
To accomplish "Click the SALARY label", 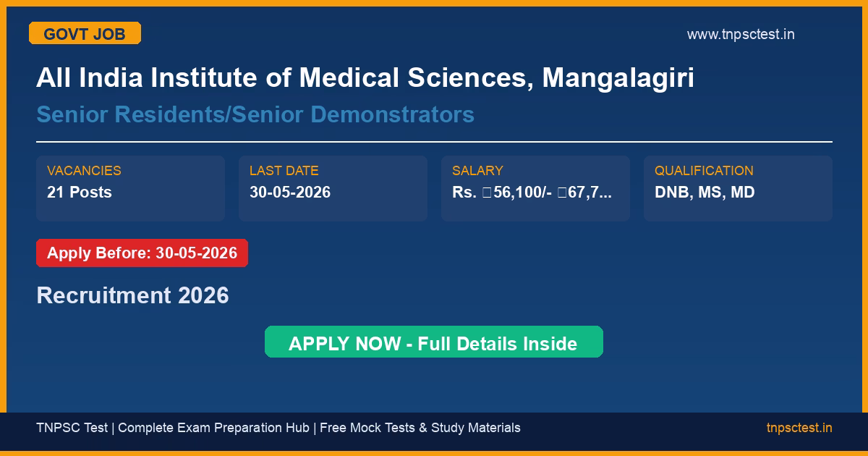I will pos(477,171).
